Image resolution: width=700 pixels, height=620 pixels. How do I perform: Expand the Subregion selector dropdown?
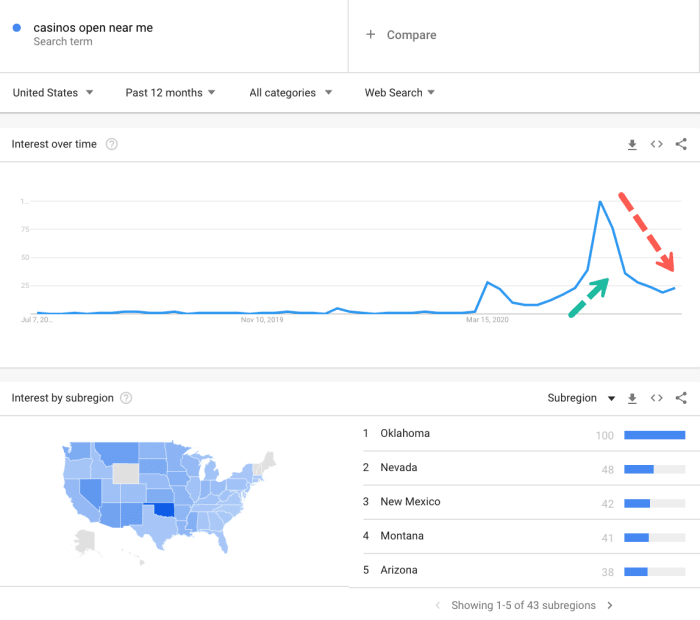pyautogui.click(x=581, y=398)
